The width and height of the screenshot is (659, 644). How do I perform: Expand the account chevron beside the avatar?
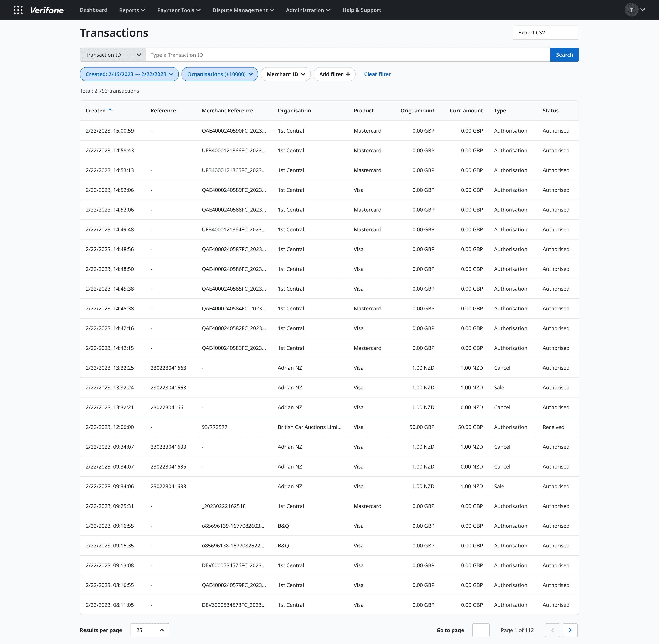tap(643, 10)
